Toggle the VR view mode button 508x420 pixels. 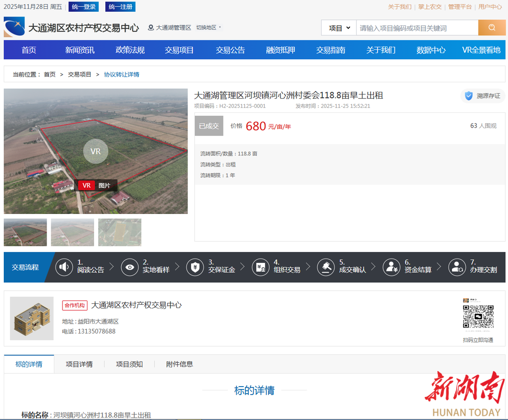(87, 185)
